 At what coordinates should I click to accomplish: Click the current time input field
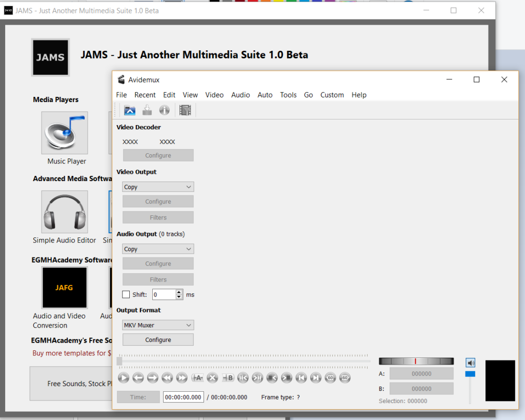point(184,397)
